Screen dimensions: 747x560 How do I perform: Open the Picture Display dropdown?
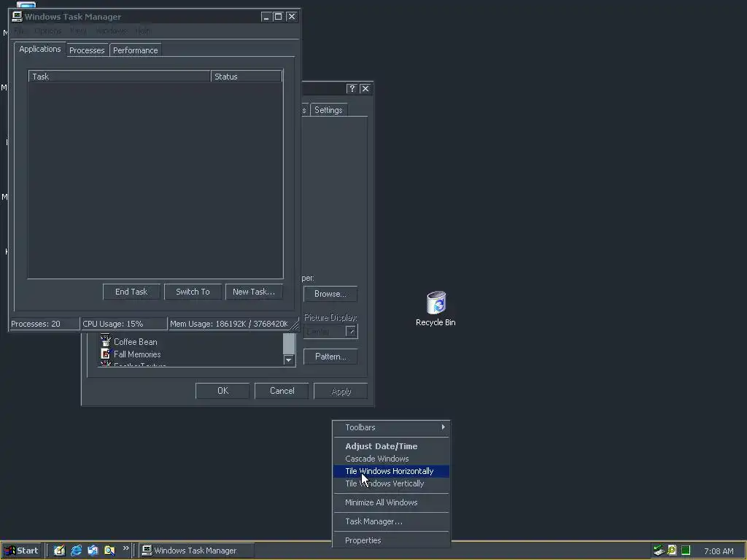pyautogui.click(x=352, y=332)
